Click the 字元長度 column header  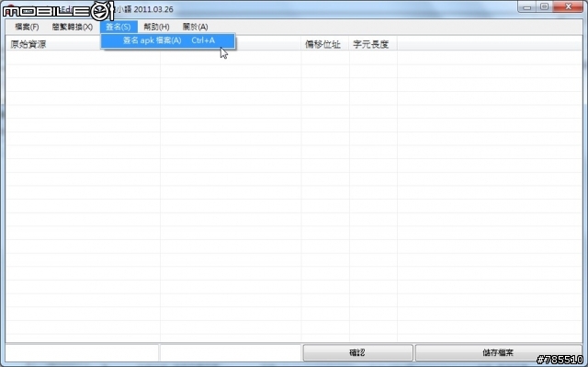coord(373,44)
